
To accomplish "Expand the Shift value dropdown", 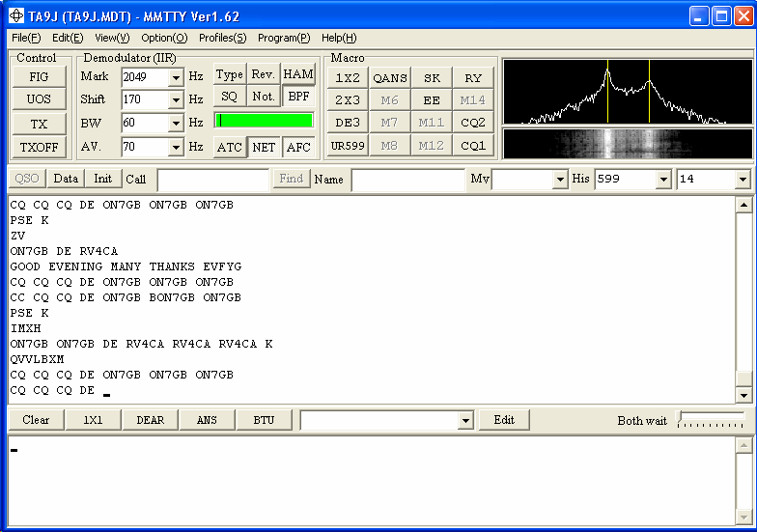I will (x=176, y=100).
